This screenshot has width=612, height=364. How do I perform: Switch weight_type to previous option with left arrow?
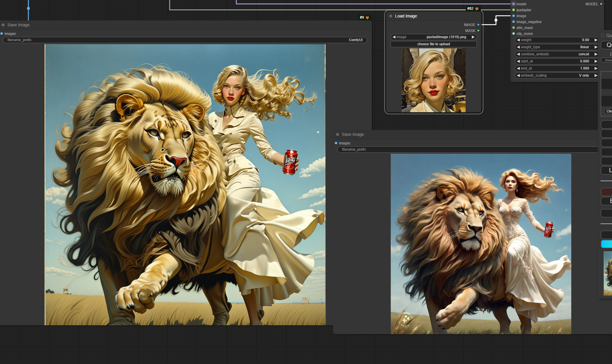point(518,47)
